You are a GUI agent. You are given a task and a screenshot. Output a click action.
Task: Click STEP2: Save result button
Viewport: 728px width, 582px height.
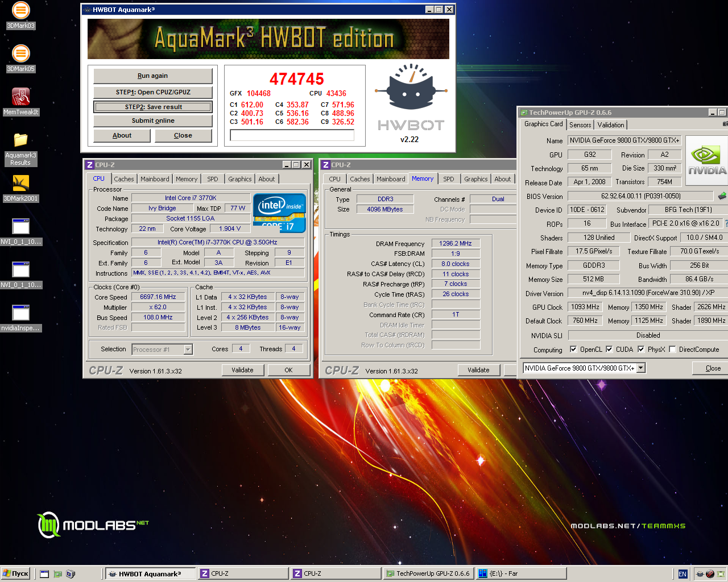pyautogui.click(x=153, y=107)
